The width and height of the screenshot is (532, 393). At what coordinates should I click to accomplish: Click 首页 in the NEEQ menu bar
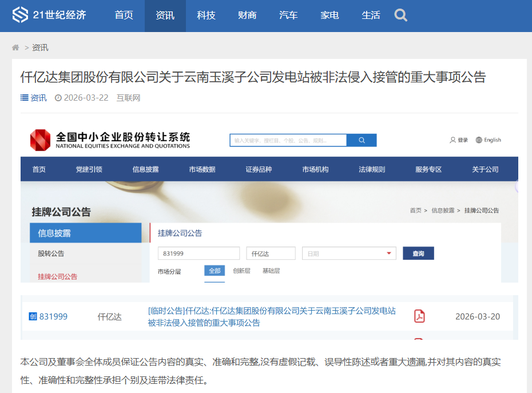(39, 169)
